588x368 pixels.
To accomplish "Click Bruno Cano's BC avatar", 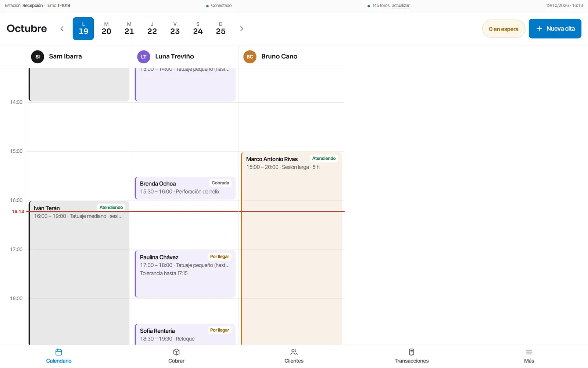I will pos(250,57).
